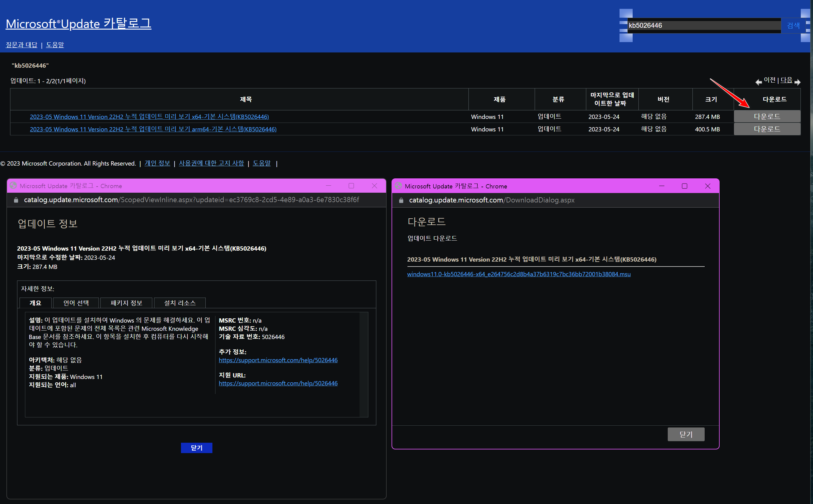This screenshot has height=504, width=813.
Task: Click the scrollbar in the 개요 details pane
Action: [364, 364]
